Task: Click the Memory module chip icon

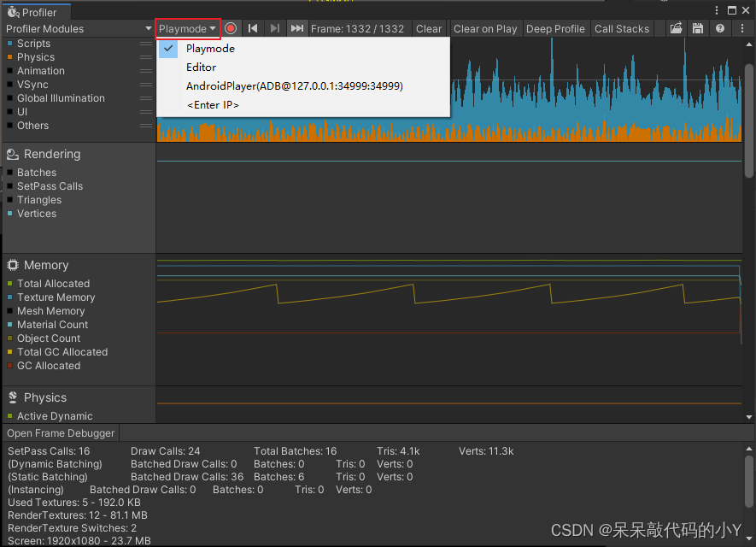Action: [x=13, y=265]
